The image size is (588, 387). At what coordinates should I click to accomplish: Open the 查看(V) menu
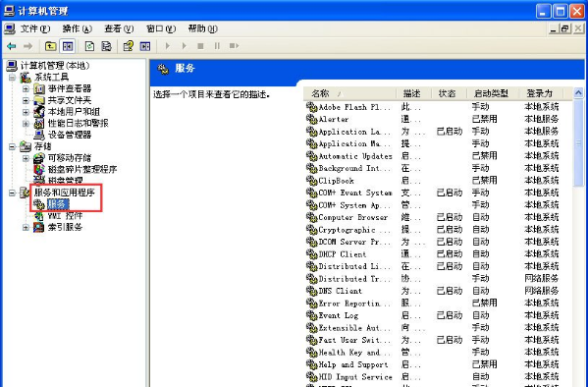(x=119, y=28)
